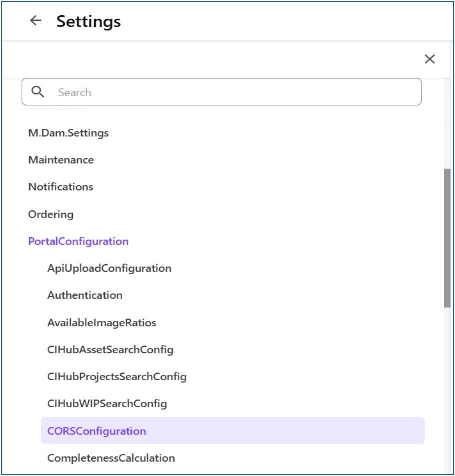The width and height of the screenshot is (455, 476).
Task: Open AvailableImageRatios setting
Action: point(102,323)
